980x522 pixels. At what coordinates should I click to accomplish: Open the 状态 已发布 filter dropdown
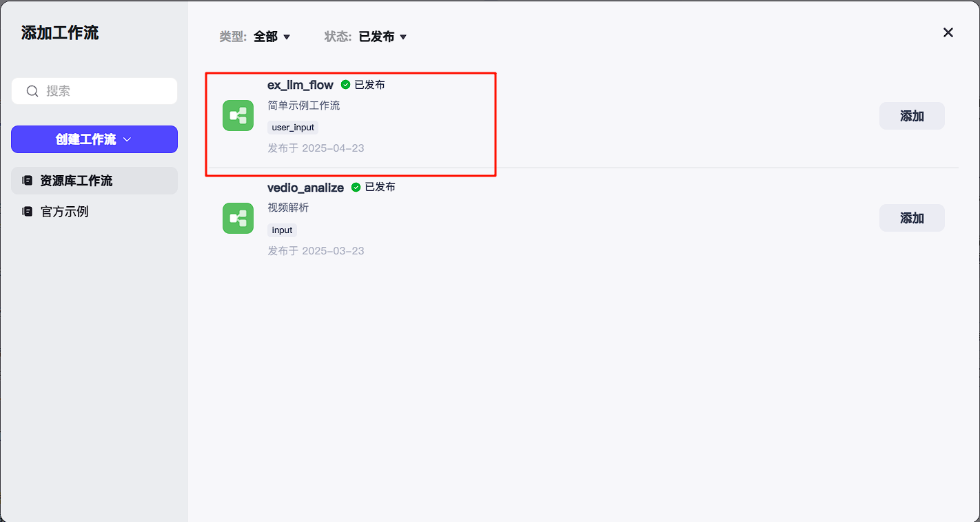click(x=383, y=37)
